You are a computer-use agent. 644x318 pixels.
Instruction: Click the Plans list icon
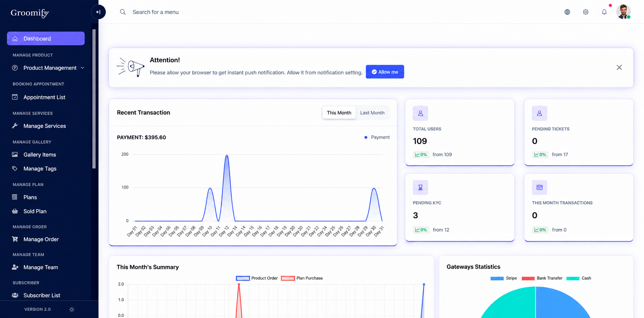pyautogui.click(x=15, y=197)
